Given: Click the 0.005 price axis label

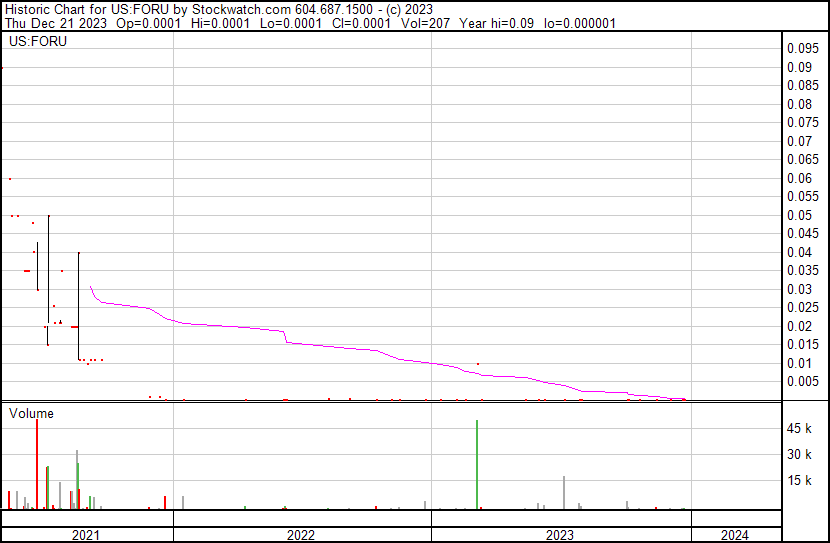Looking at the screenshot, I should coord(801,382).
